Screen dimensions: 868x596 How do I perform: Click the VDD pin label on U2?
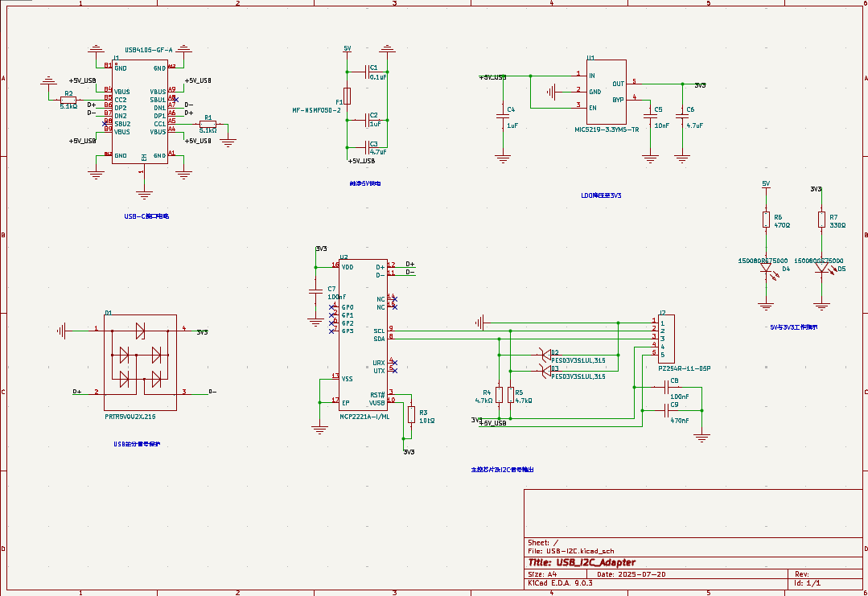[x=347, y=267]
